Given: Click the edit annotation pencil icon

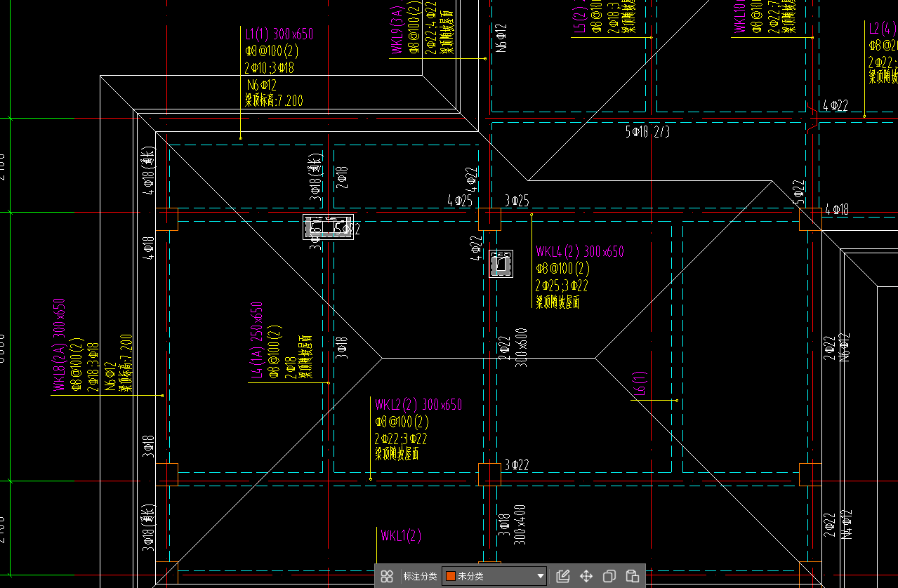Looking at the screenshot, I should (x=562, y=577).
